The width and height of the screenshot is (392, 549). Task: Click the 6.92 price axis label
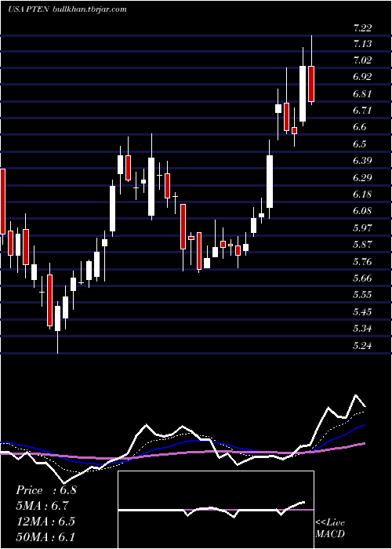[362, 77]
